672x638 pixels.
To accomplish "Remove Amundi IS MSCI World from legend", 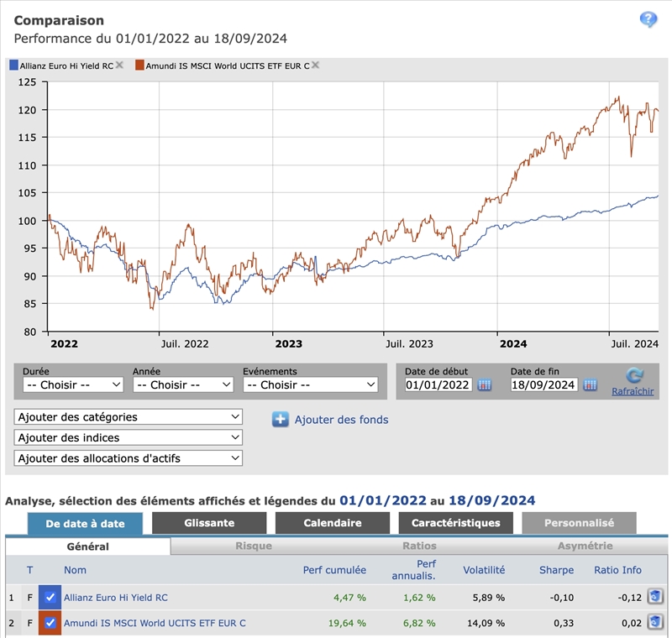I will (315, 65).
